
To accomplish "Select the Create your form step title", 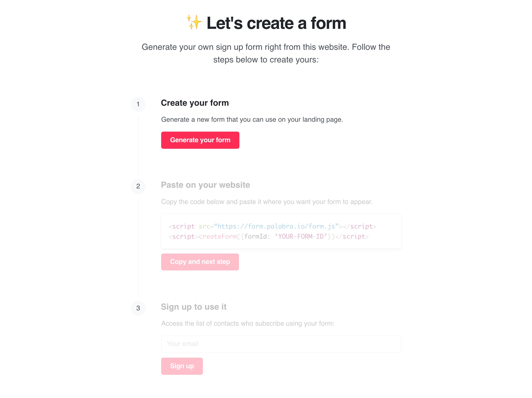I will pyautogui.click(x=195, y=103).
